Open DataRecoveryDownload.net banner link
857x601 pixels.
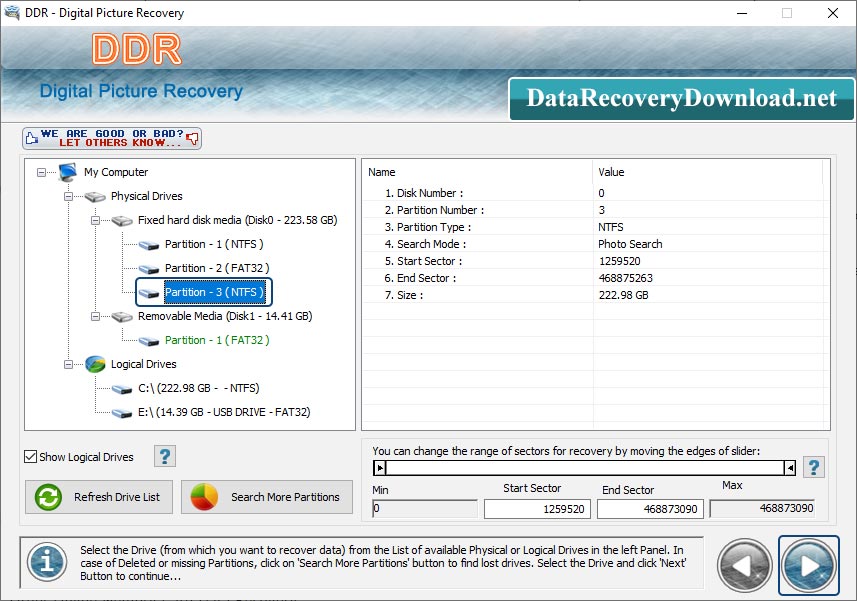click(x=681, y=99)
